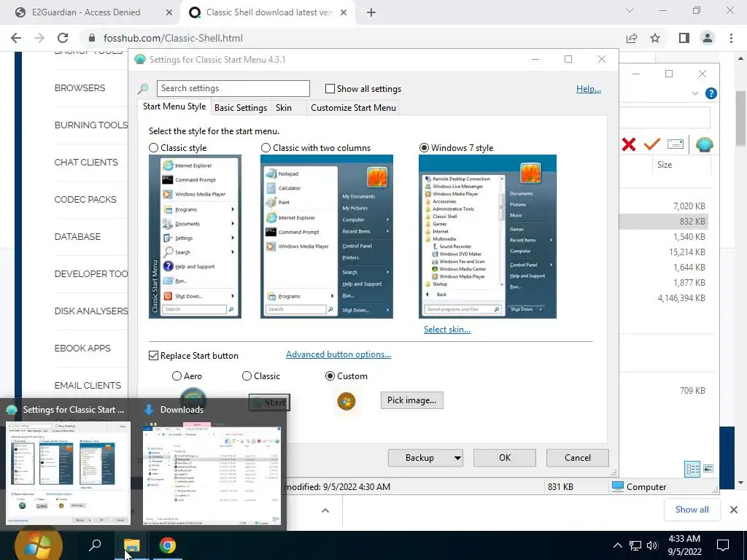This screenshot has width=747, height=560.
Task: Open the notification center icon
Action: 723,545
